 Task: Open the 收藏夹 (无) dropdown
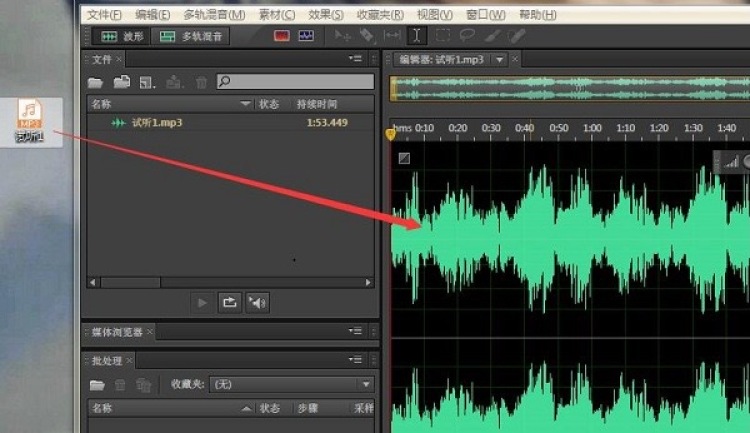[x=291, y=384]
